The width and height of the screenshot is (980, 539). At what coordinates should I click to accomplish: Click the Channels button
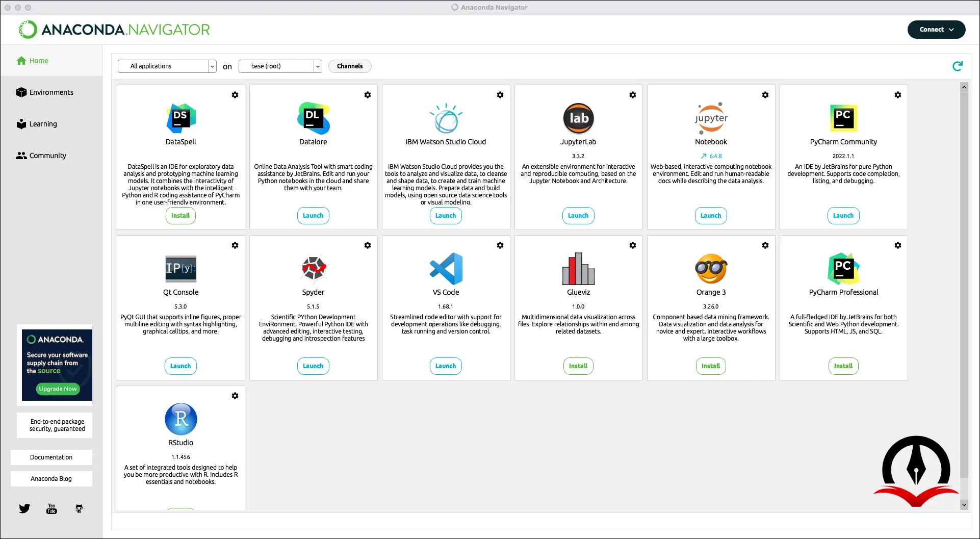coord(350,66)
